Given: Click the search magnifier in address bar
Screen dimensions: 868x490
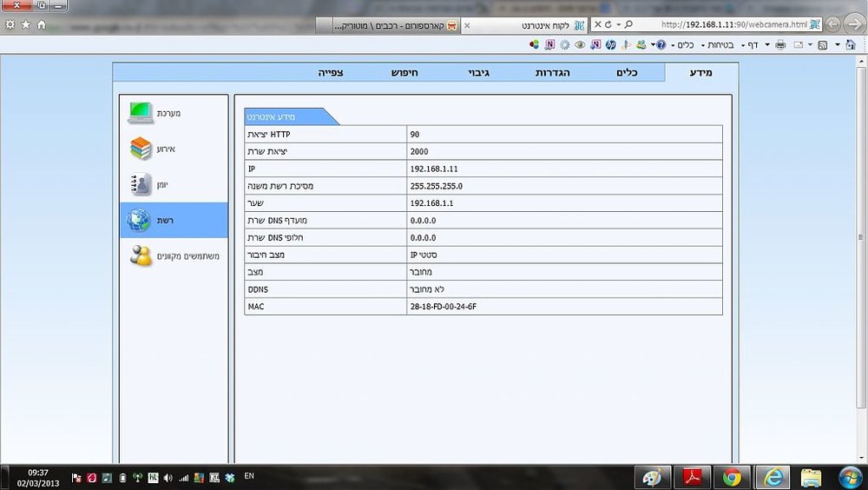Looking at the screenshot, I should [x=628, y=24].
